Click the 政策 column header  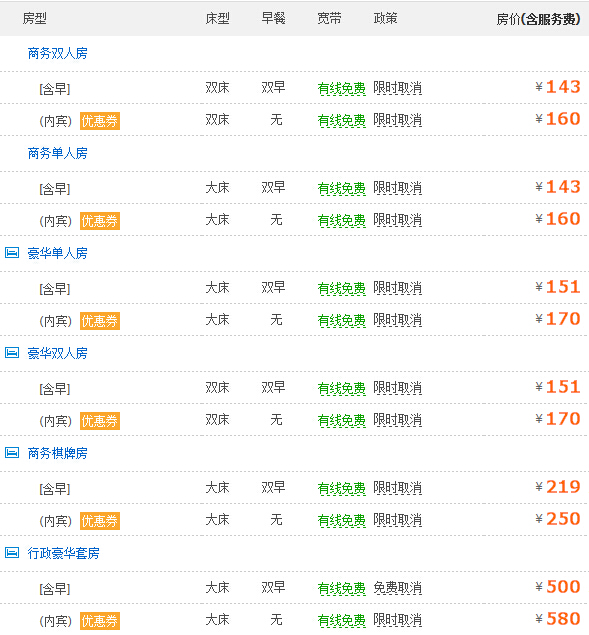[385, 18]
